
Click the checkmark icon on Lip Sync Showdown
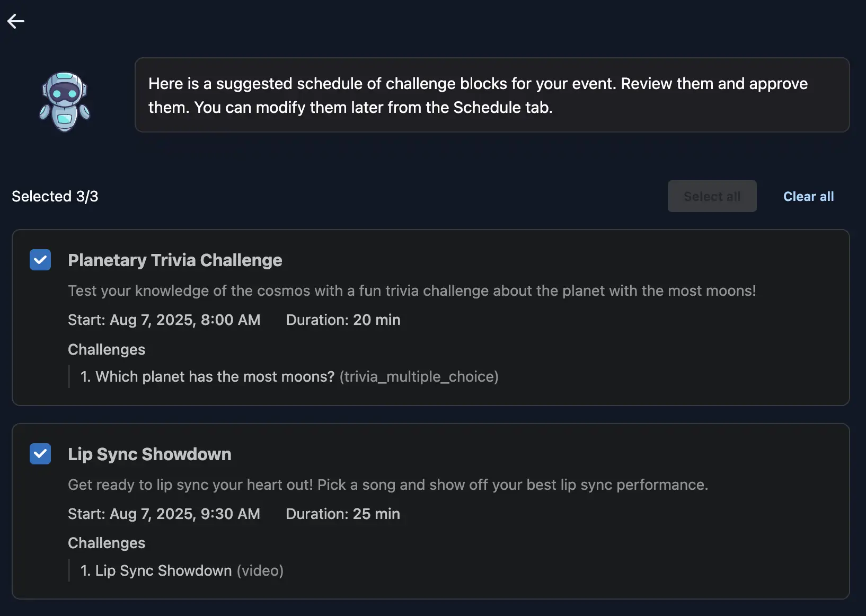click(x=40, y=454)
